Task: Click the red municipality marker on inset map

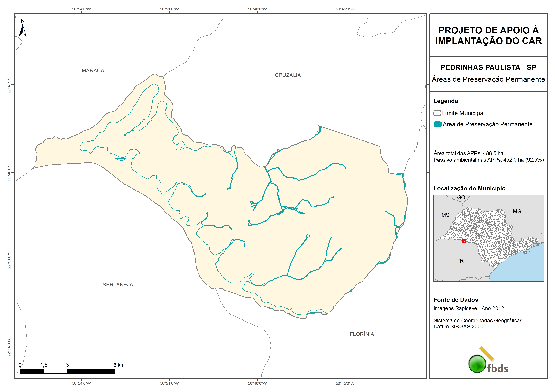Action: [464, 241]
